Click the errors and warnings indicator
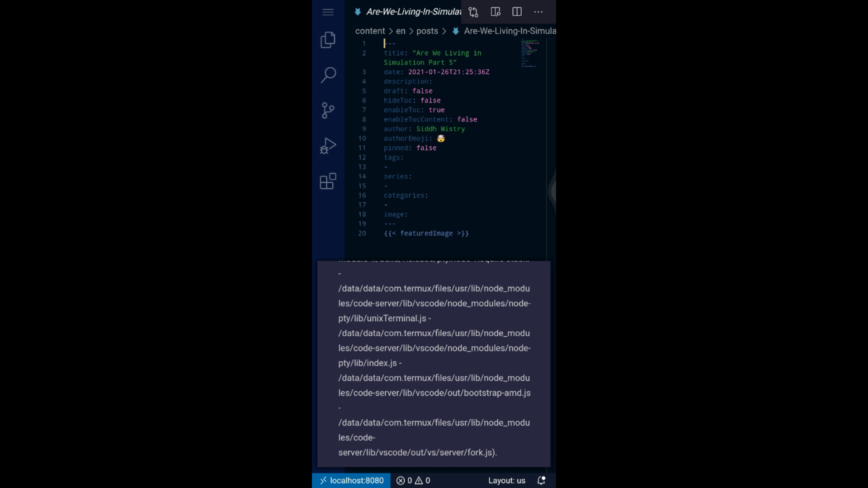This screenshot has width=868, height=488. (413, 480)
